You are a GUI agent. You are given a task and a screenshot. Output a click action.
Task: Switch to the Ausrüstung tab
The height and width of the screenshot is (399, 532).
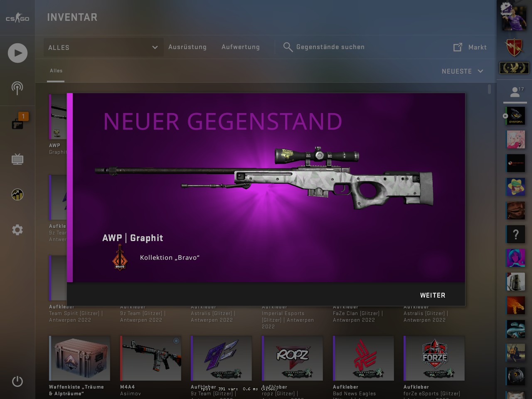[x=187, y=47]
